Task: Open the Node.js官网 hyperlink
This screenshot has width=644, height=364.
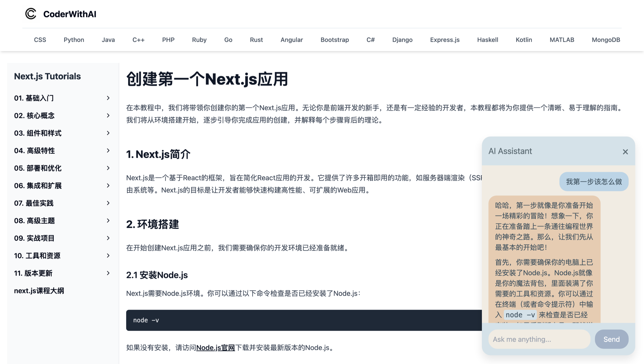Action: point(215,347)
